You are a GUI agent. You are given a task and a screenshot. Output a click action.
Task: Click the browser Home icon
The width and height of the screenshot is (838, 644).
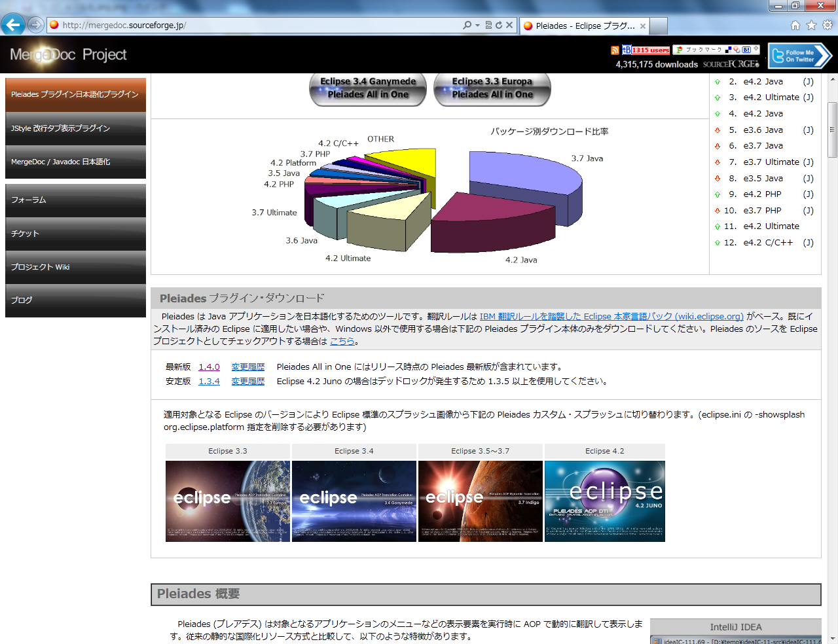(795, 25)
